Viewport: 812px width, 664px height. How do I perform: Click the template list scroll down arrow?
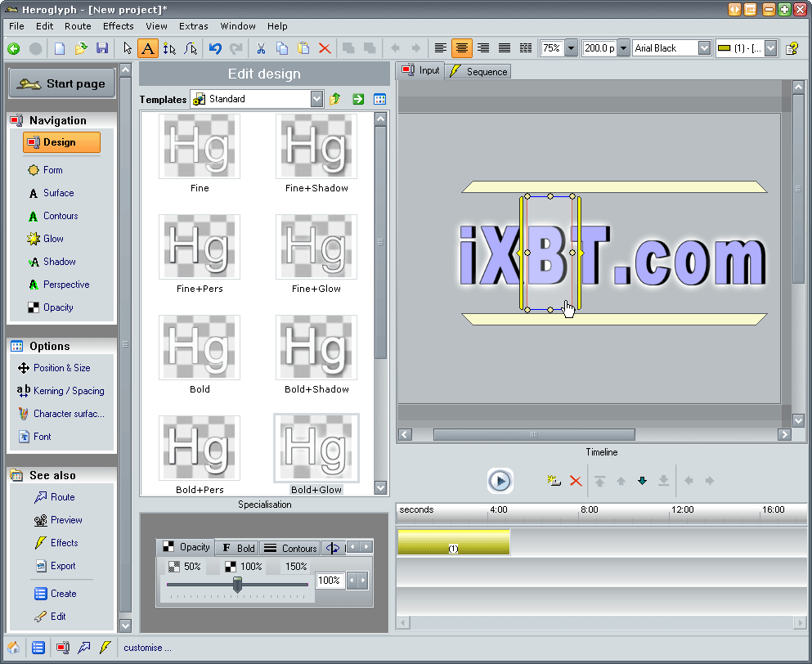pos(380,487)
